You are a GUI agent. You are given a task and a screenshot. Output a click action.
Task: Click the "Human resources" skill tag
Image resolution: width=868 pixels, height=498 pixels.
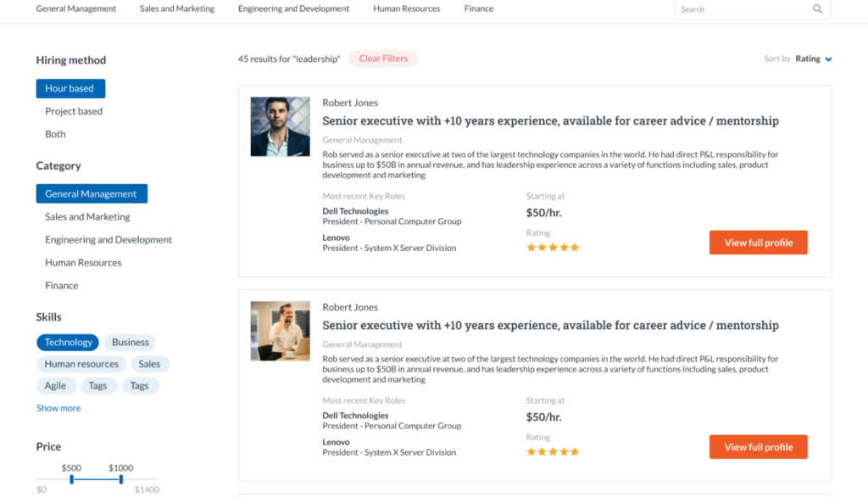click(x=81, y=363)
